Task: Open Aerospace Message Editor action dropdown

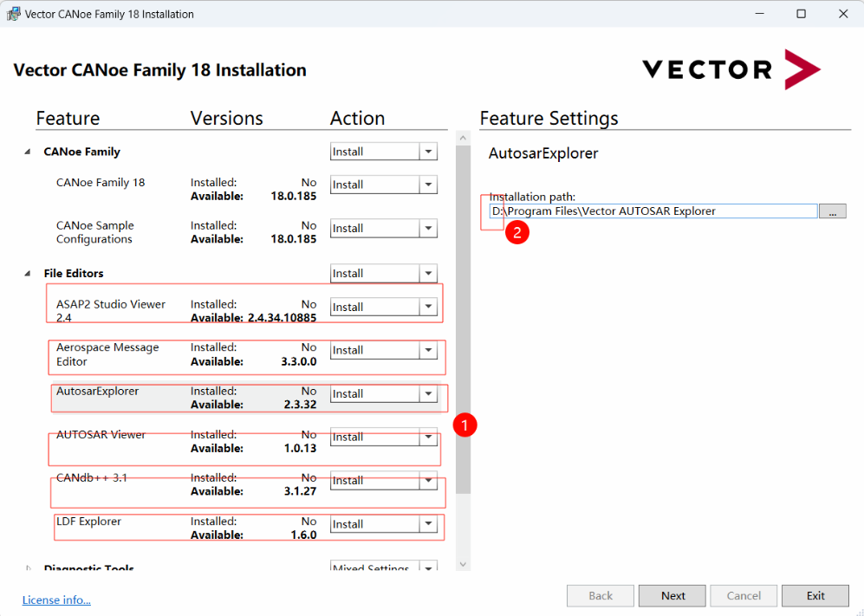Action: tap(428, 350)
